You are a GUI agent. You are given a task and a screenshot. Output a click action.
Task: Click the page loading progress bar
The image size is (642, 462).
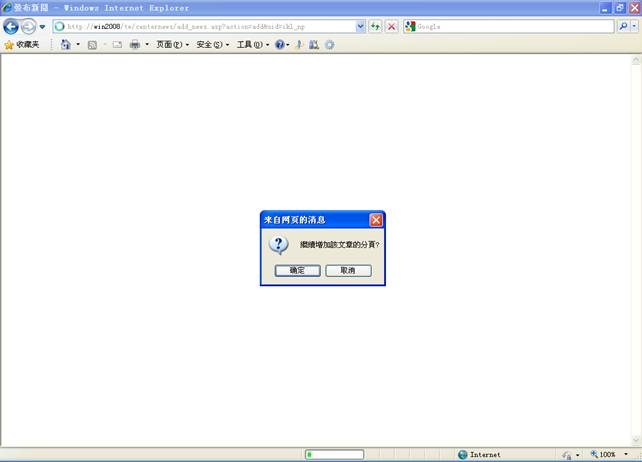[x=334, y=454]
